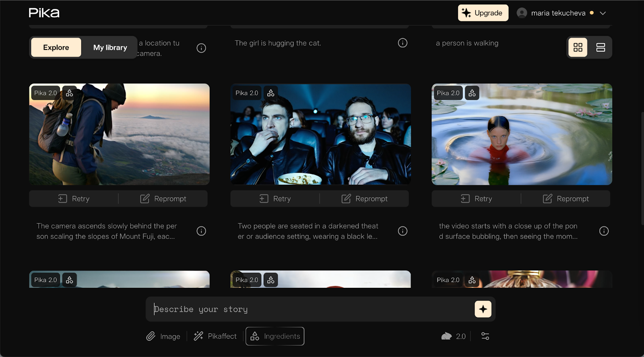644x357 pixels.
Task: Switch to grid view layout
Action: pos(578,47)
